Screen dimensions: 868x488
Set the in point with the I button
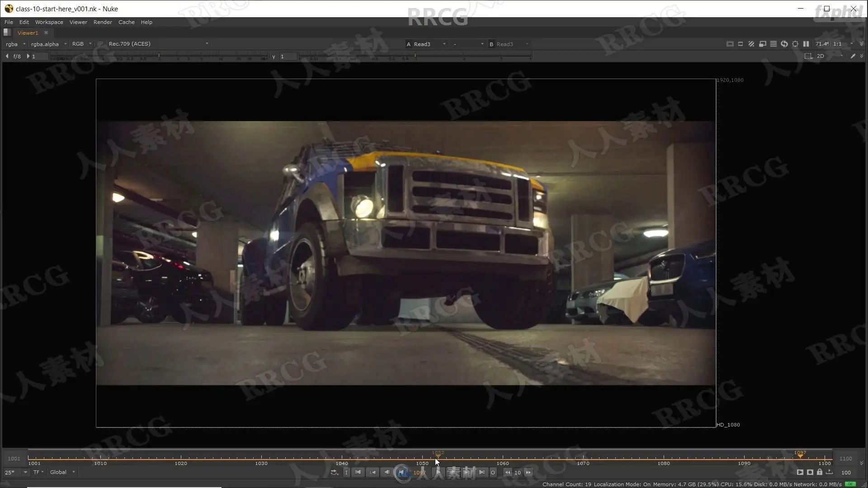[x=346, y=473]
